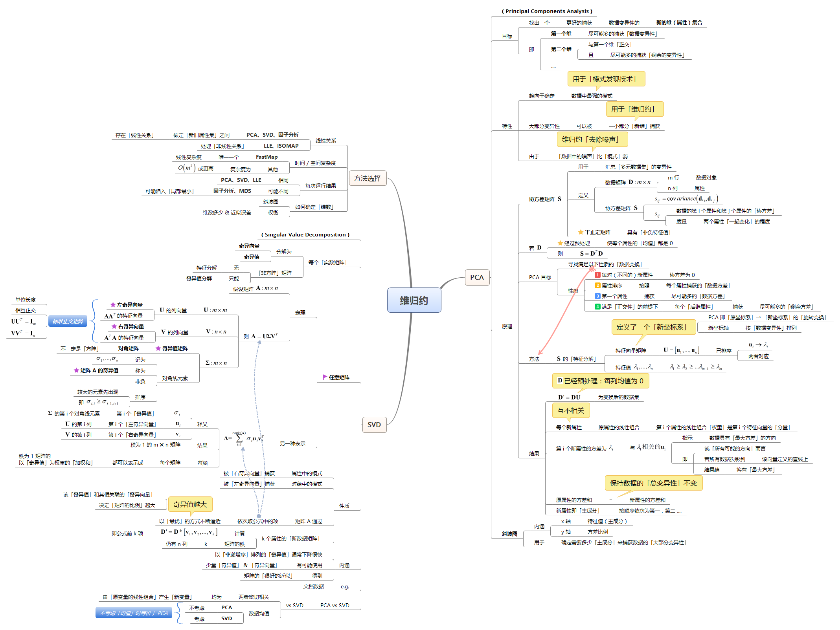Image resolution: width=840 pixels, height=630 pixels.
Task: Select the SVD main branch node
Action: [x=374, y=425]
